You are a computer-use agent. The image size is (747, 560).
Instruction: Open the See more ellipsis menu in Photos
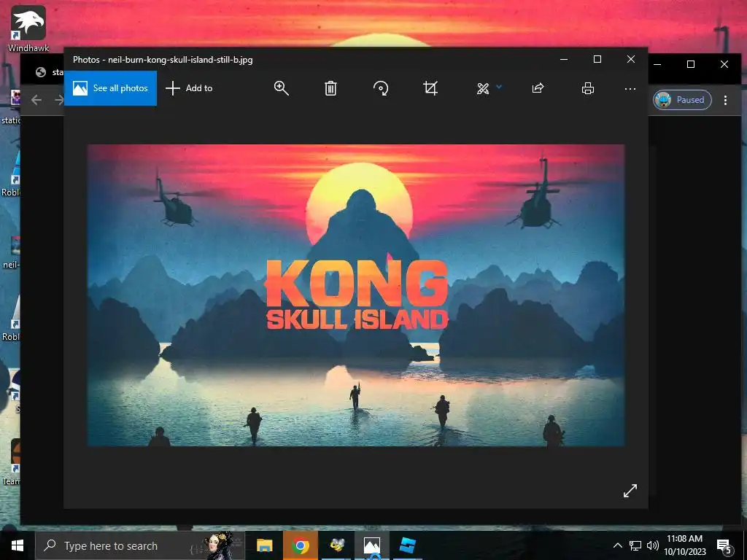[630, 88]
